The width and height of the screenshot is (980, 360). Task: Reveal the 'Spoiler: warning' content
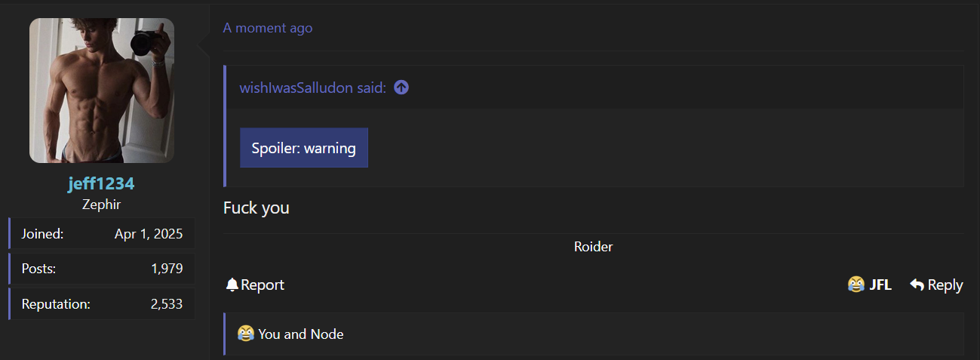[304, 148]
